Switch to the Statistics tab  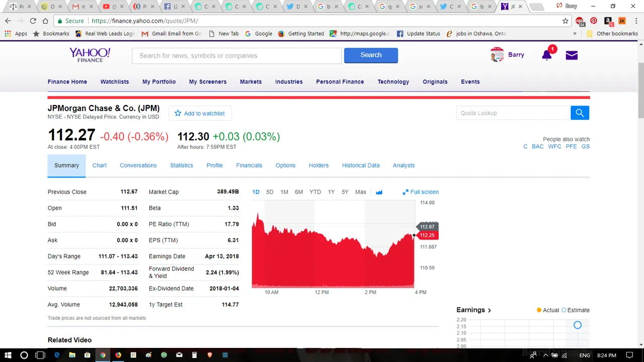[x=182, y=165]
